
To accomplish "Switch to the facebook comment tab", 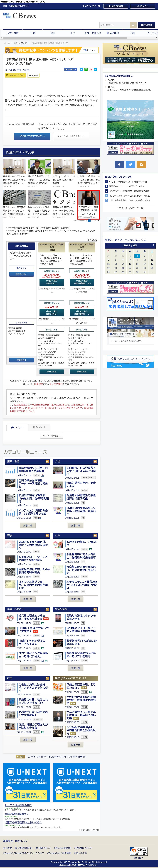I will [x=39, y=427].
